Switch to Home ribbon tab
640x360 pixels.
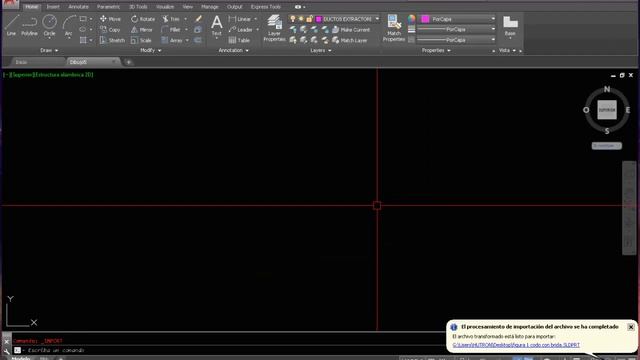tap(31, 7)
